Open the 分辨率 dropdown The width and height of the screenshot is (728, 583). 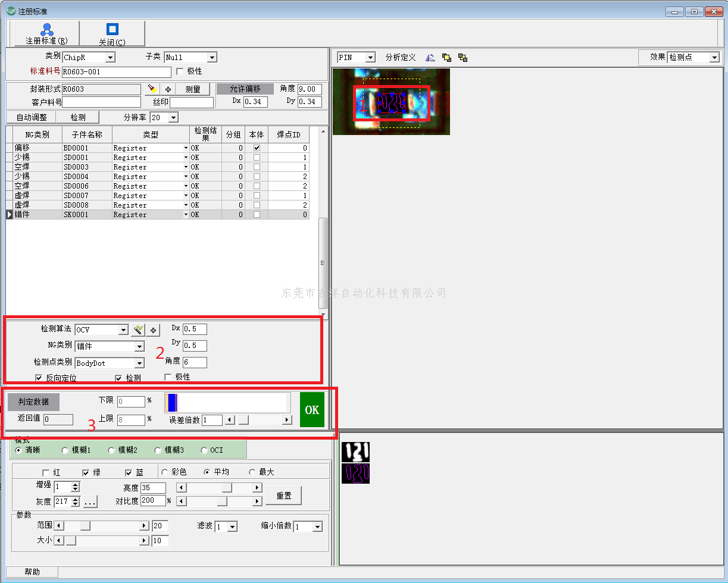pyautogui.click(x=173, y=118)
